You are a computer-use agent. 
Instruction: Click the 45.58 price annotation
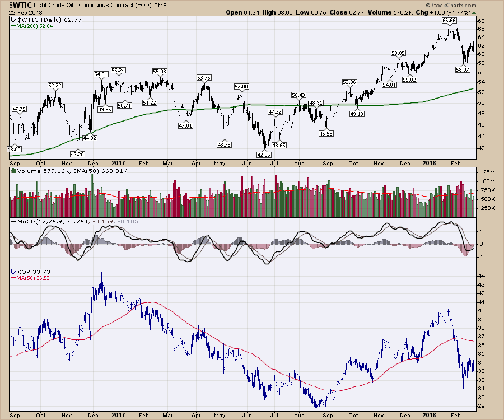click(x=326, y=133)
